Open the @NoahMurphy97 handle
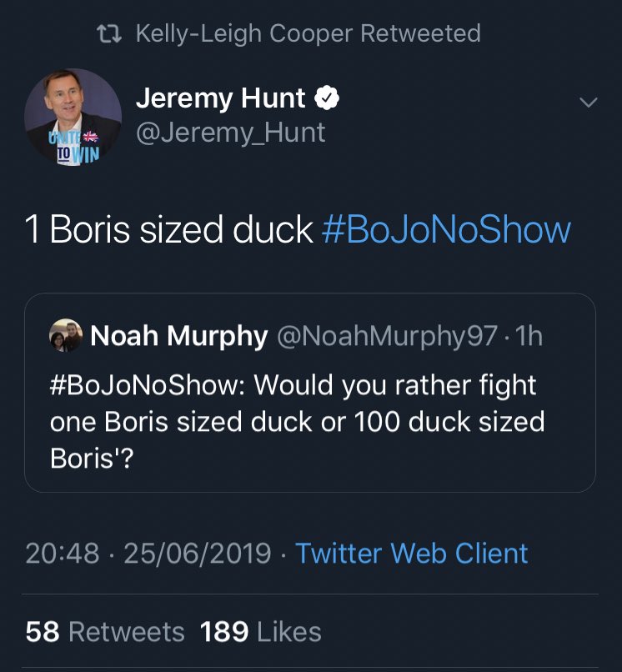Viewport: 622px width, 672px height. click(386, 336)
